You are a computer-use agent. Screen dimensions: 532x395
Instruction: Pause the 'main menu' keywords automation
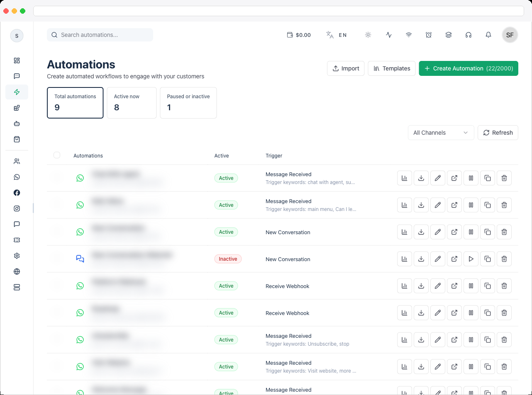point(471,205)
